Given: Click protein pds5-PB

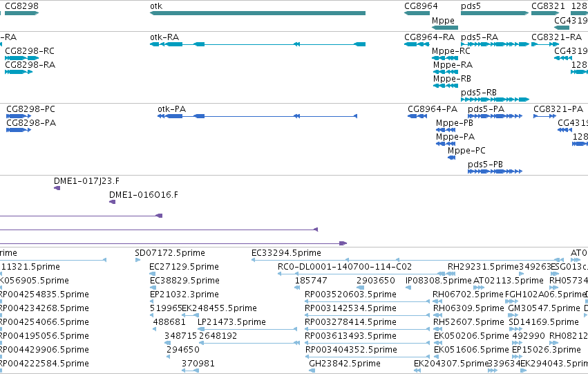Looking at the screenshot, I should point(495,171).
